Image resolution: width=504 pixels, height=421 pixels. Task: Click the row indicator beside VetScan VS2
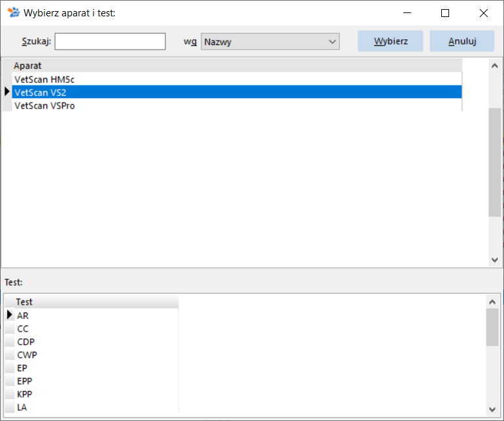7,92
